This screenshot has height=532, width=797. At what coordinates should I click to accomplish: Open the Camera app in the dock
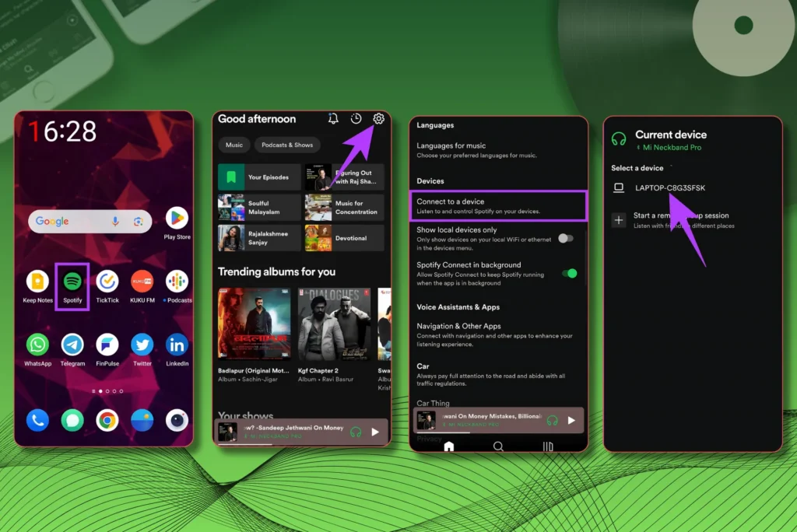(x=177, y=421)
